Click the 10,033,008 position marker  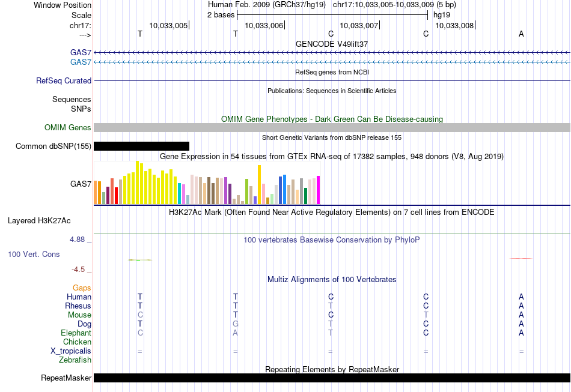tap(454, 25)
